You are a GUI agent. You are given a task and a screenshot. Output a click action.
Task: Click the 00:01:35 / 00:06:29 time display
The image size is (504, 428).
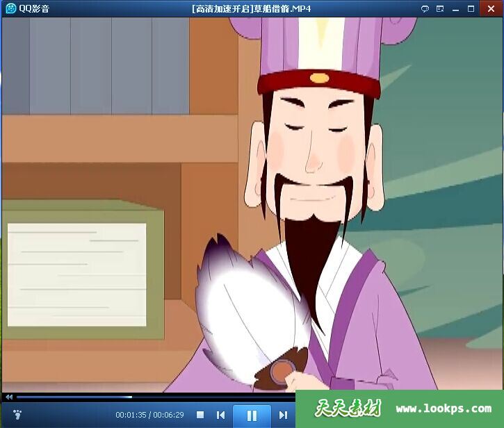point(149,415)
